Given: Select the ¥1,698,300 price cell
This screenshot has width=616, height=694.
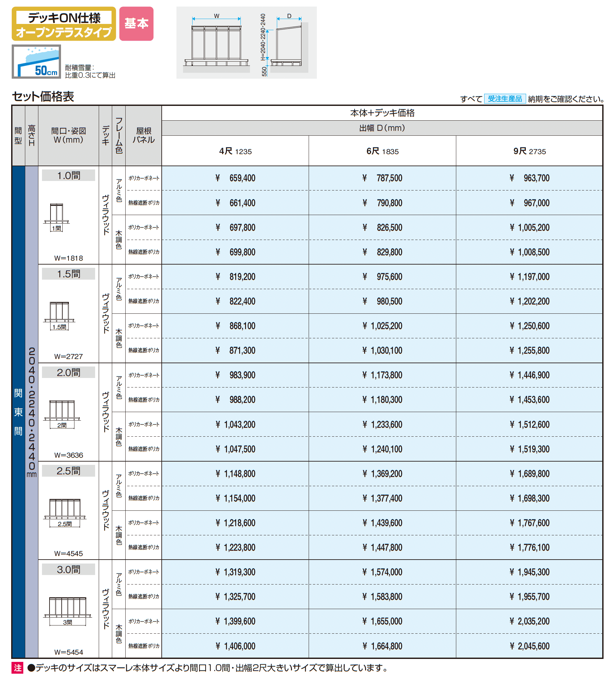Looking at the screenshot, I should pos(529,498).
